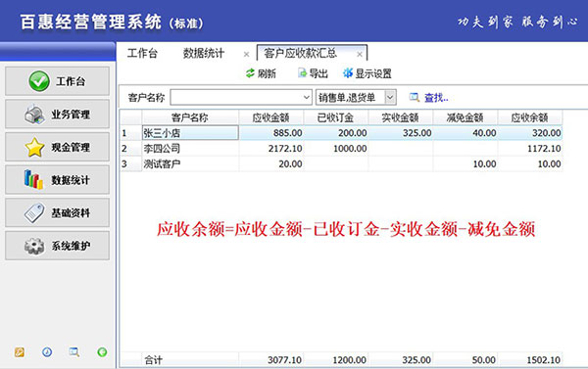The image size is (588, 369).
Task: Click the gear 系统维护 icon
Action: tap(34, 246)
